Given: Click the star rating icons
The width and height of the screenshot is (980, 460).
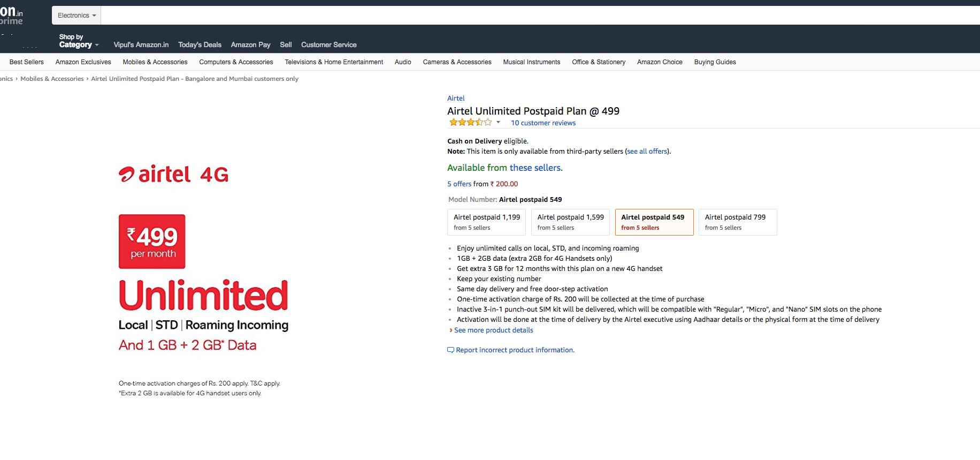Looking at the screenshot, I should [470, 123].
